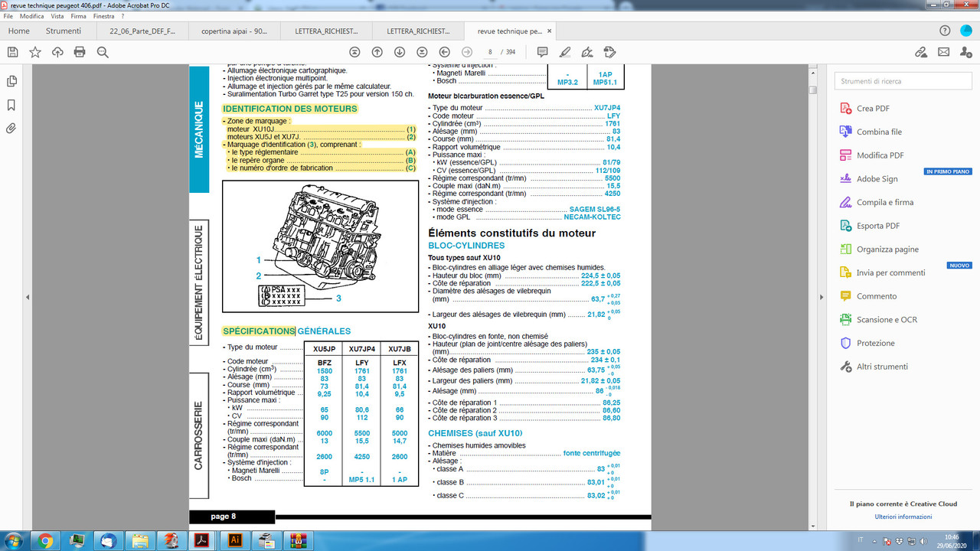Jump to the first page
Image resolution: width=980 pixels, height=551 pixels.
pyautogui.click(x=354, y=52)
